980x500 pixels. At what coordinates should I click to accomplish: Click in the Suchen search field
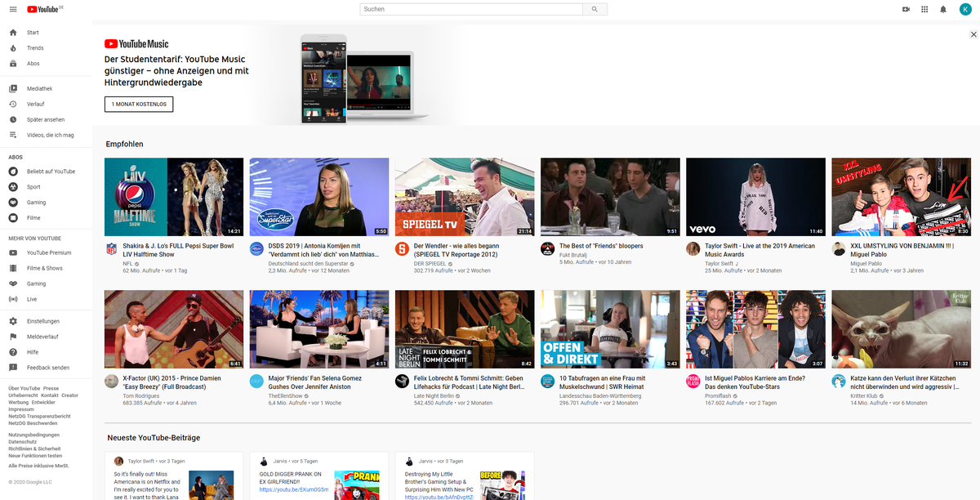(x=470, y=9)
